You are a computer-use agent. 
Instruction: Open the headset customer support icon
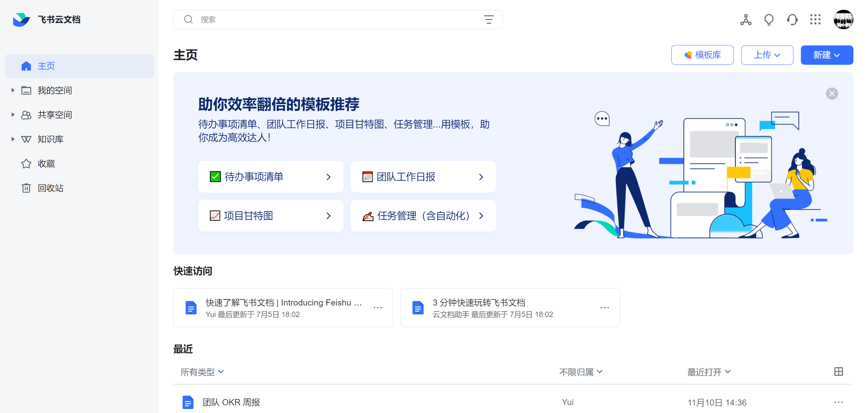pyautogui.click(x=792, y=20)
